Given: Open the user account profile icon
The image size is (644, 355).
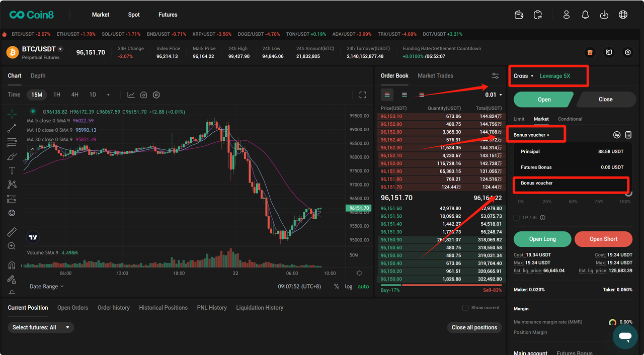Looking at the screenshot, I should (x=567, y=15).
